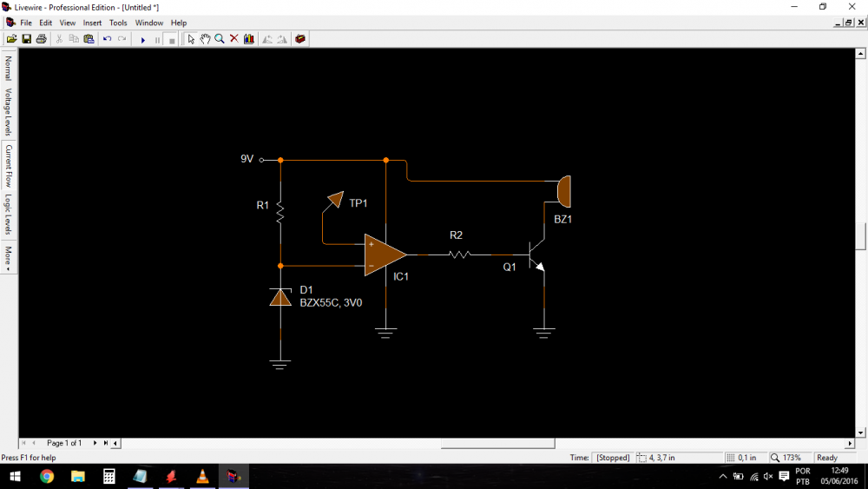Image resolution: width=868 pixels, height=489 pixels.
Task: Open VLC media player from taskbar
Action: point(202,476)
